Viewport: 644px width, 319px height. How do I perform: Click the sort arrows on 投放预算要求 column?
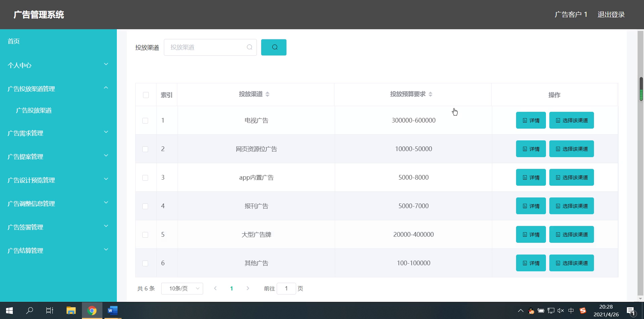(x=431, y=94)
